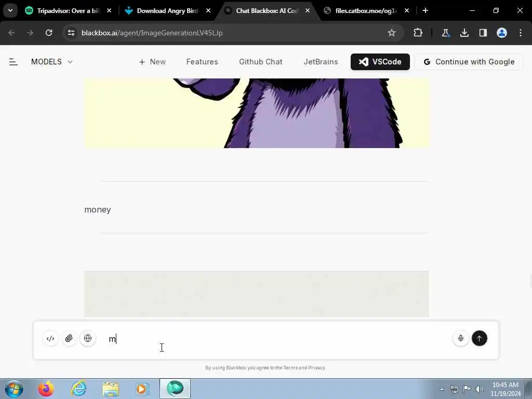Open the sidebar hamburger menu
532x399 pixels.
point(13,62)
